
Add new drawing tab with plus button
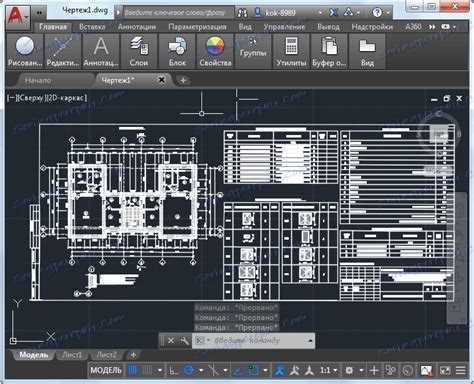pos(183,80)
